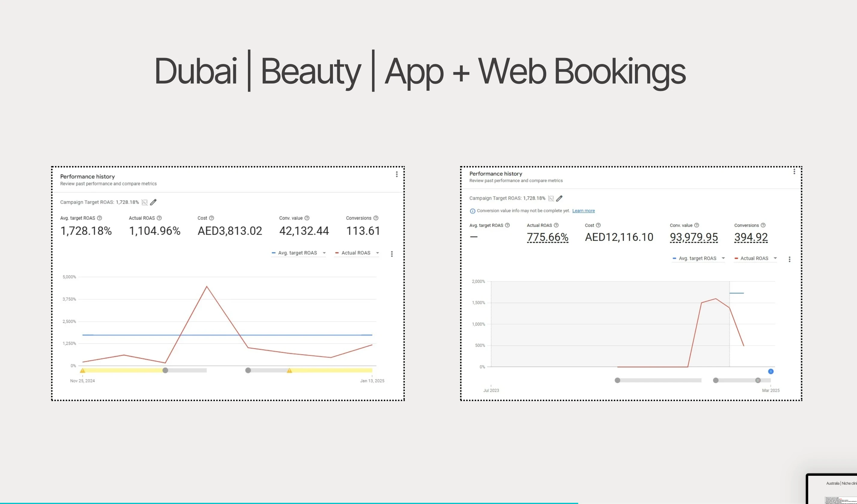Expand right Avg. target ROAS metric dropdown
Image resolution: width=857 pixels, height=504 pixels.
pos(723,258)
